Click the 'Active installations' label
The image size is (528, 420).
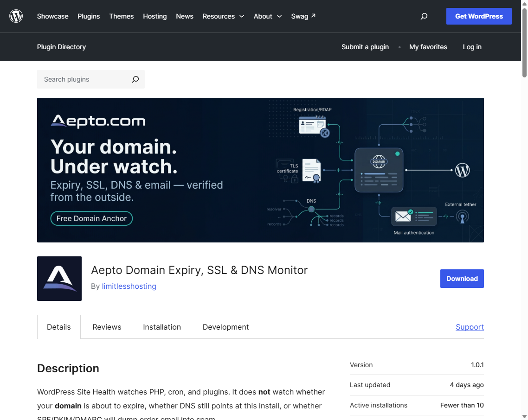[379, 405]
